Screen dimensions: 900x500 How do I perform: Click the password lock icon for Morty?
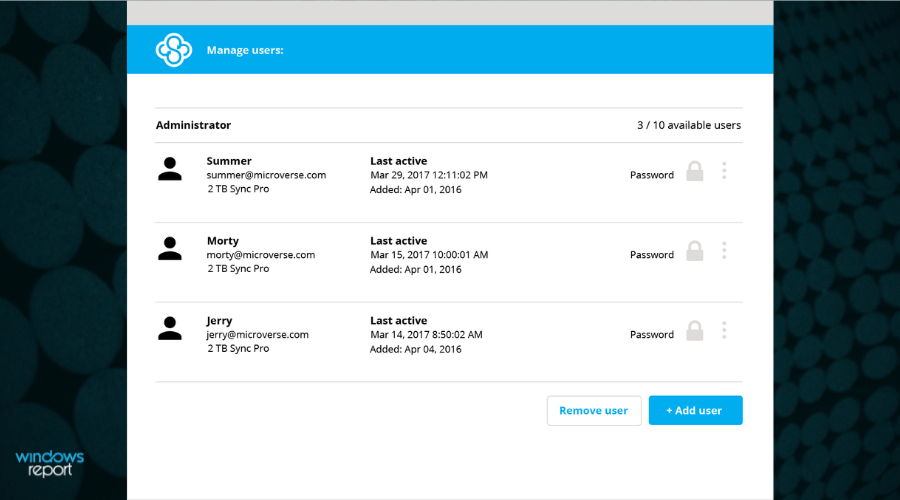point(694,251)
